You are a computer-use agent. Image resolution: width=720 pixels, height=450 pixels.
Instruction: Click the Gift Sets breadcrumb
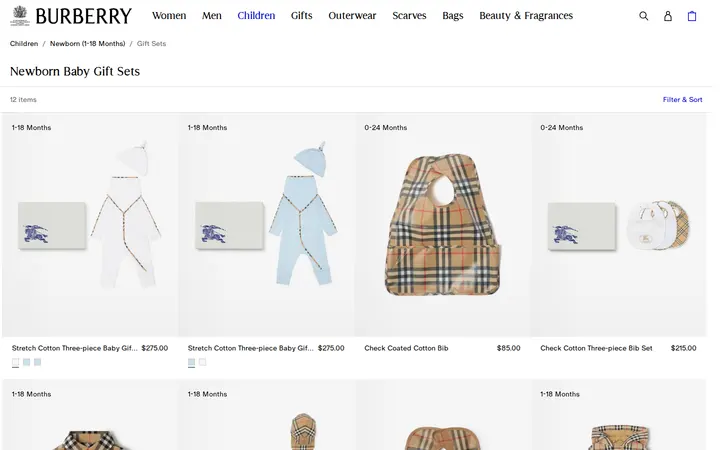152,44
